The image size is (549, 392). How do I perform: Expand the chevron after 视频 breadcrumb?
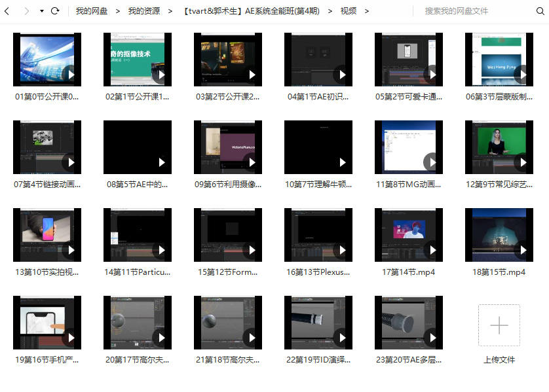[x=366, y=11]
